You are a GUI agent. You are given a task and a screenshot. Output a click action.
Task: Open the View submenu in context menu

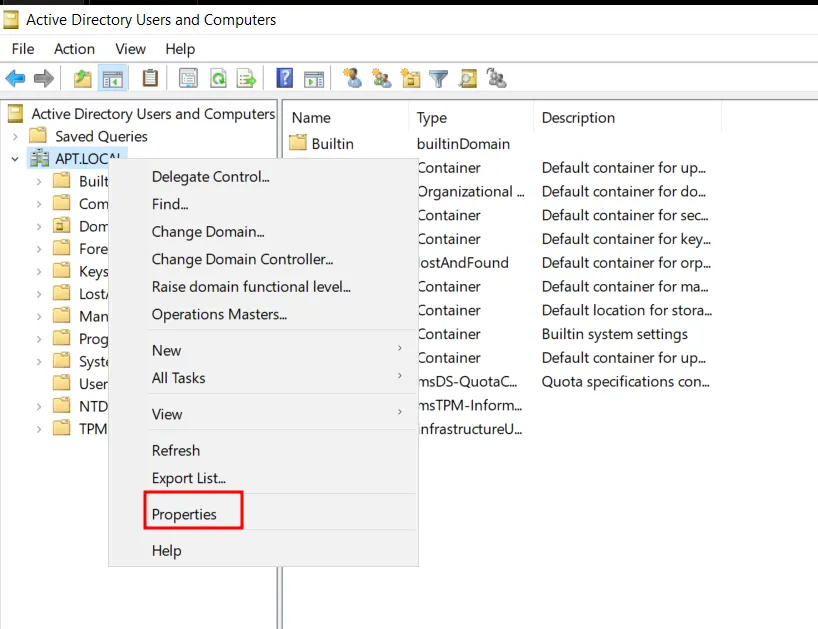point(263,414)
